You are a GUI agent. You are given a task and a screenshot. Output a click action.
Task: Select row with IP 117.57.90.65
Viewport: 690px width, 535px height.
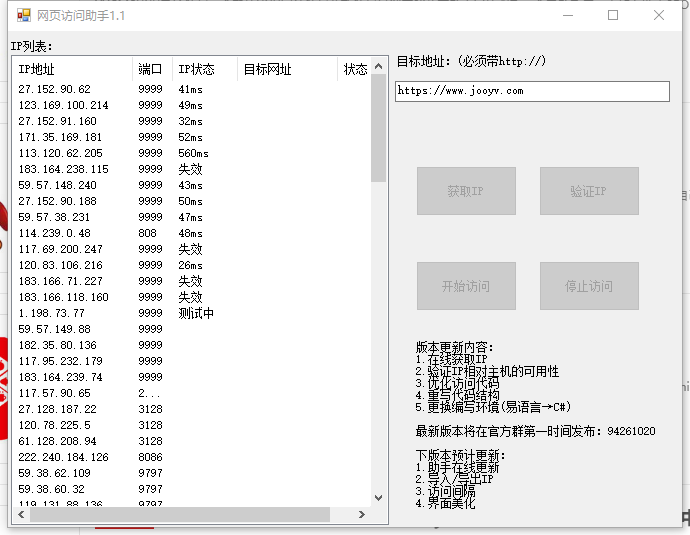[x=192, y=393]
